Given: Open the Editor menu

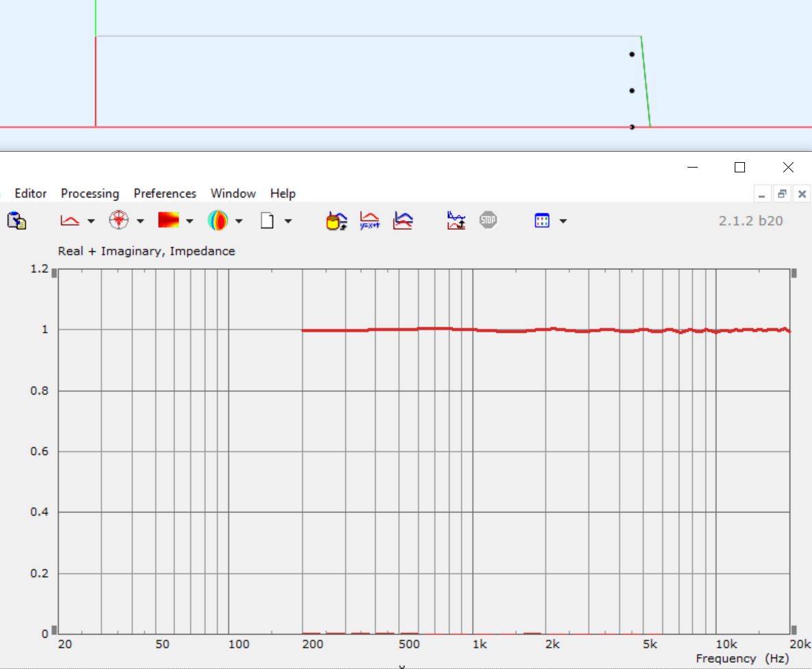Looking at the screenshot, I should point(31,194).
